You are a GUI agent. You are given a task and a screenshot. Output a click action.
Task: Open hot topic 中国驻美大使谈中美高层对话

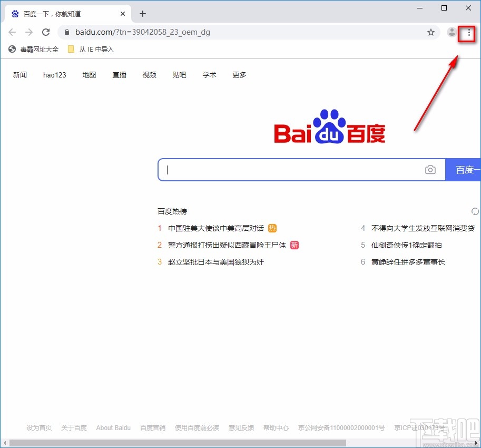pos(216,228)
